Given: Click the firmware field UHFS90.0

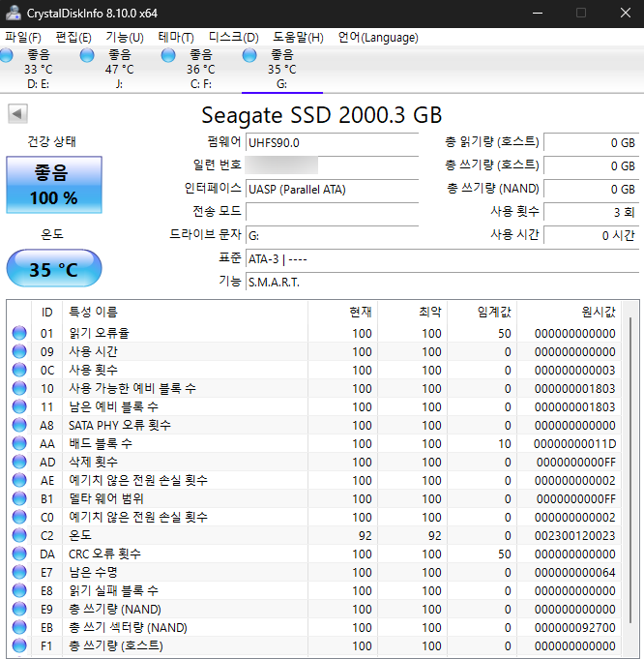Looking at the screenshot, I should pyautogui.click(x=333, y=142).
